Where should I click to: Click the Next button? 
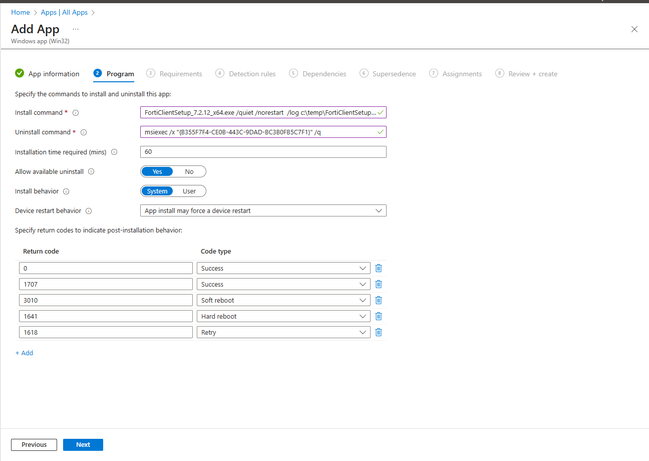[83, 445]
